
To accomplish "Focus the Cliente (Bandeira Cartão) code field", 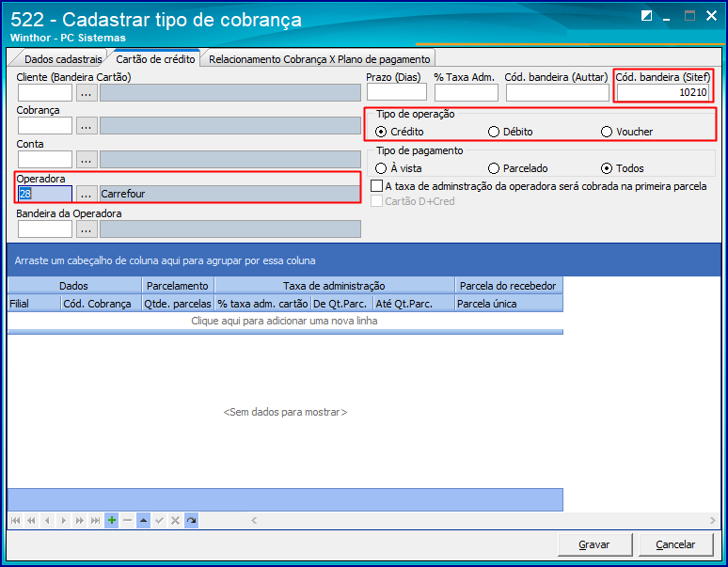I will [45, 93].
